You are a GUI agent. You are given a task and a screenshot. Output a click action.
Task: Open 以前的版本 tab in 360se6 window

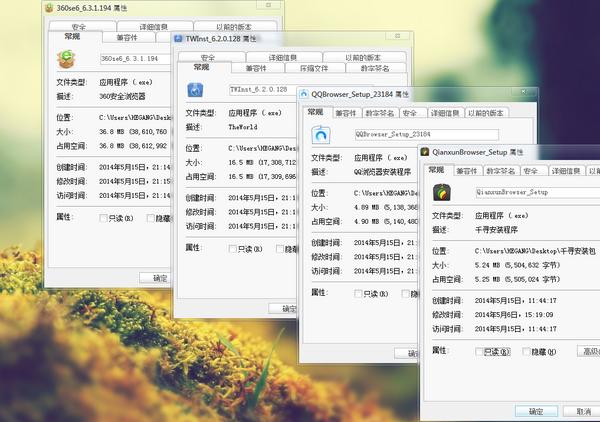point(235,26)
